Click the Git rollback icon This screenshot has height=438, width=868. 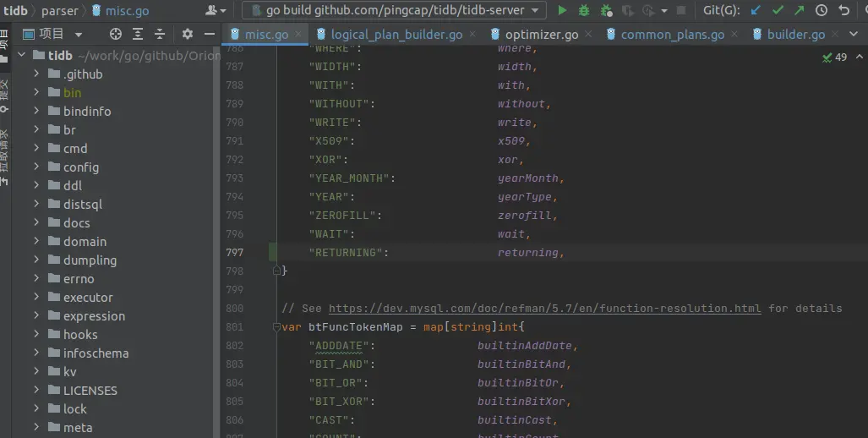coord(843,10)
